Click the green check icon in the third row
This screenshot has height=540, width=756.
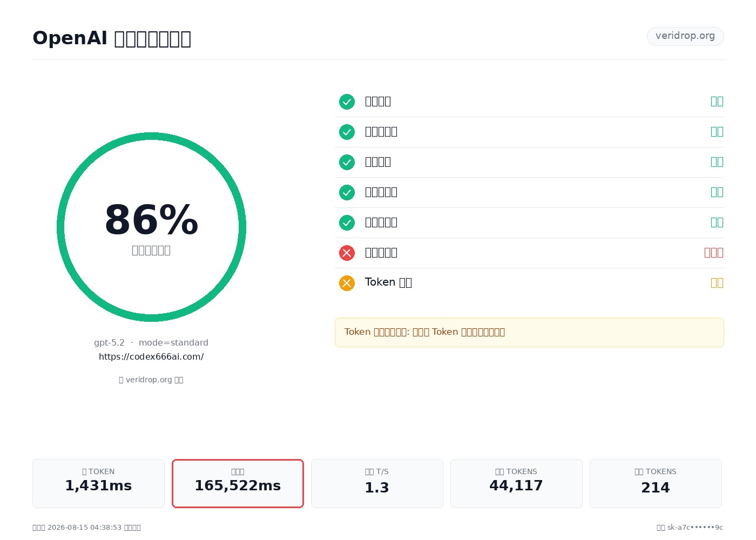click(347, 162)
